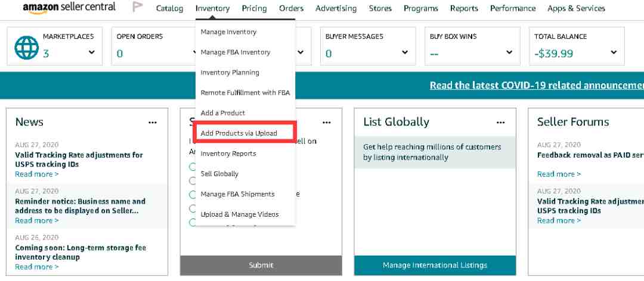
Task: Click the gray Submit button
Action: click(261, 266)
